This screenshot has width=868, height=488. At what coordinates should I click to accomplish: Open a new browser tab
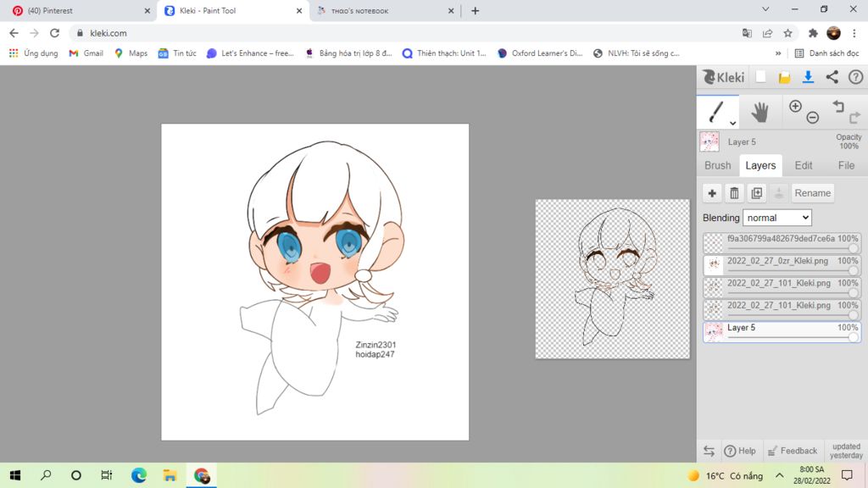click(x=475, y=10)
